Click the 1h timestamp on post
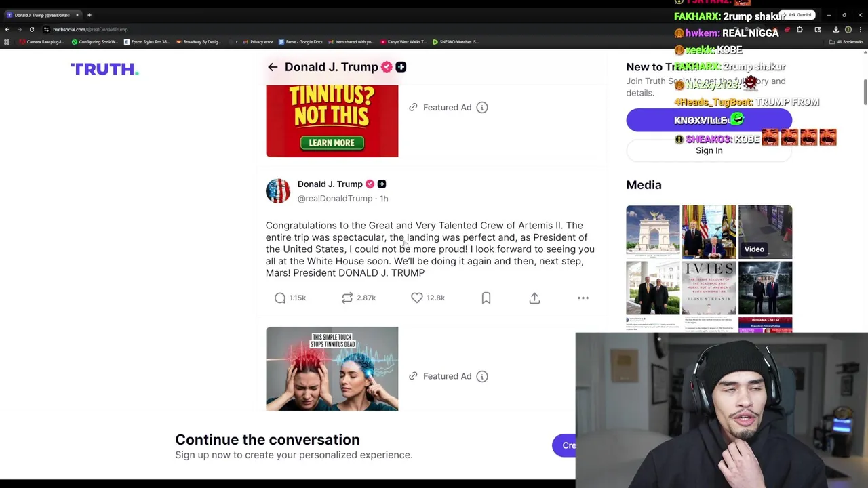This screenshot has width=868, height=488. (x=384, y=199)
